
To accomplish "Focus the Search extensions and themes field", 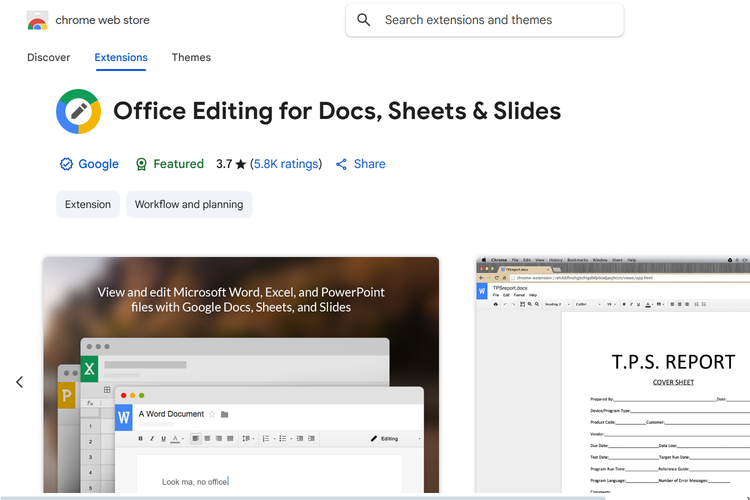I will pos(484,20).
